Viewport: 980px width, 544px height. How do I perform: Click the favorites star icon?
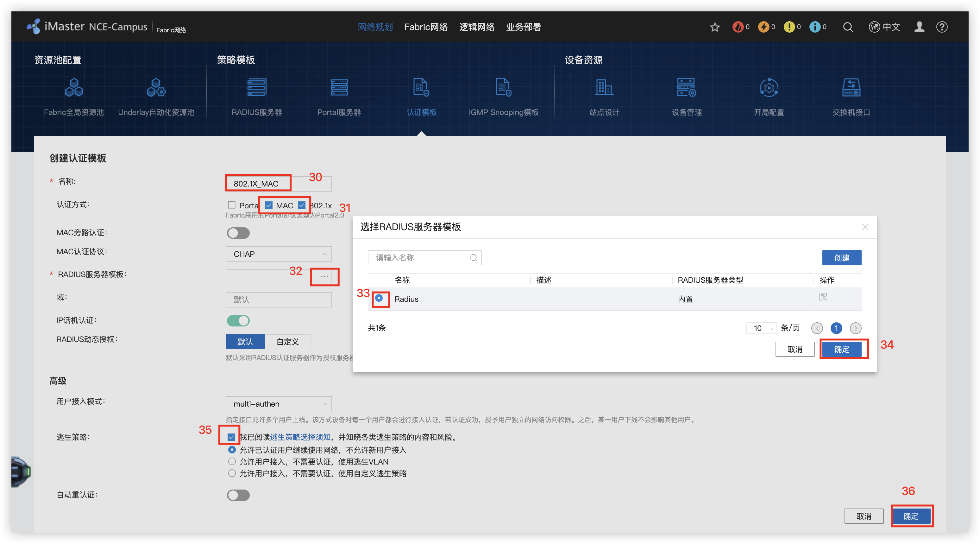click(x=715, y=27)
